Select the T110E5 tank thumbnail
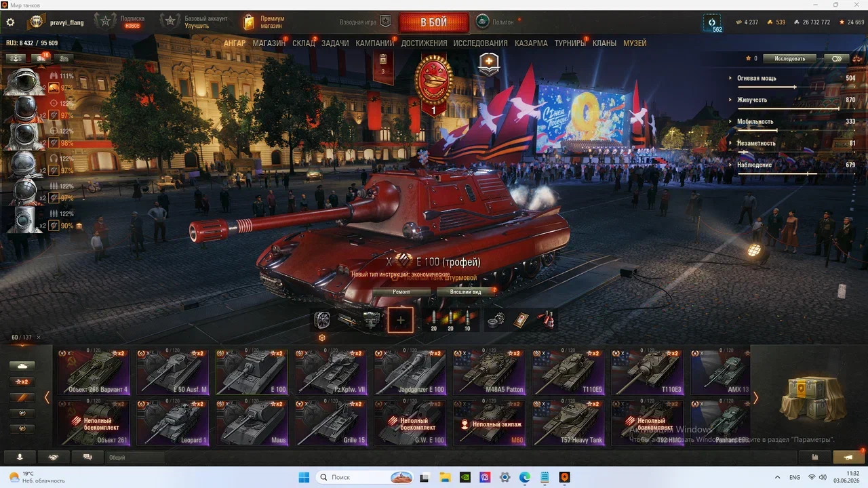868x488 pixels. click(568, 372)
